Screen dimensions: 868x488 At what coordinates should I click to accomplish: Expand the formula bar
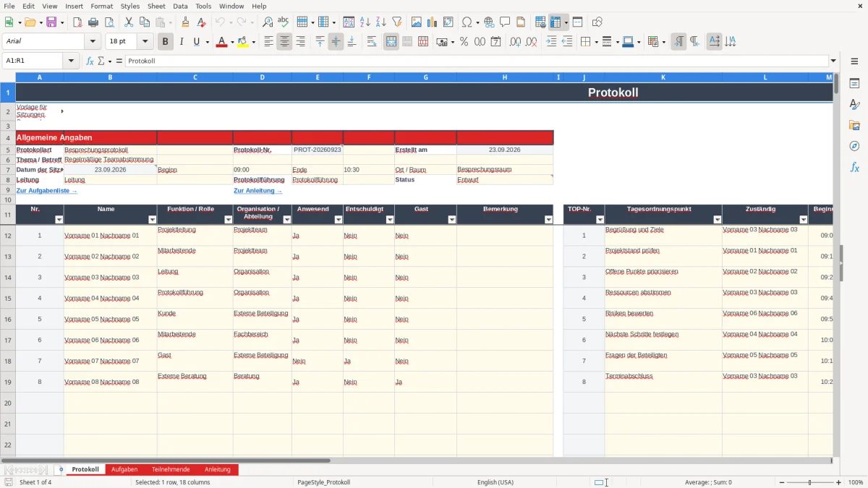[x=833, y=61]
